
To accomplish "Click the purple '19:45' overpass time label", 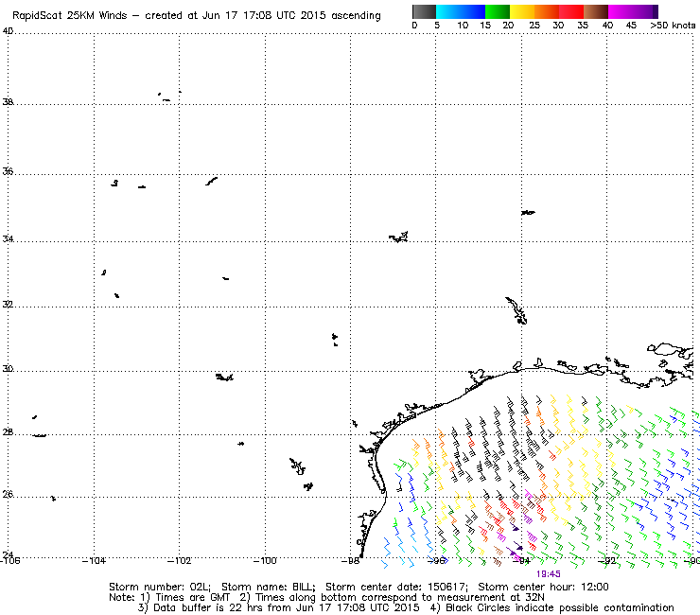I will click(549, 574).
